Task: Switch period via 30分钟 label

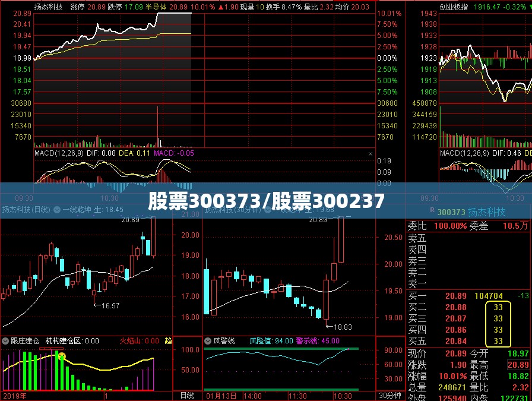Action: (390, 396)
